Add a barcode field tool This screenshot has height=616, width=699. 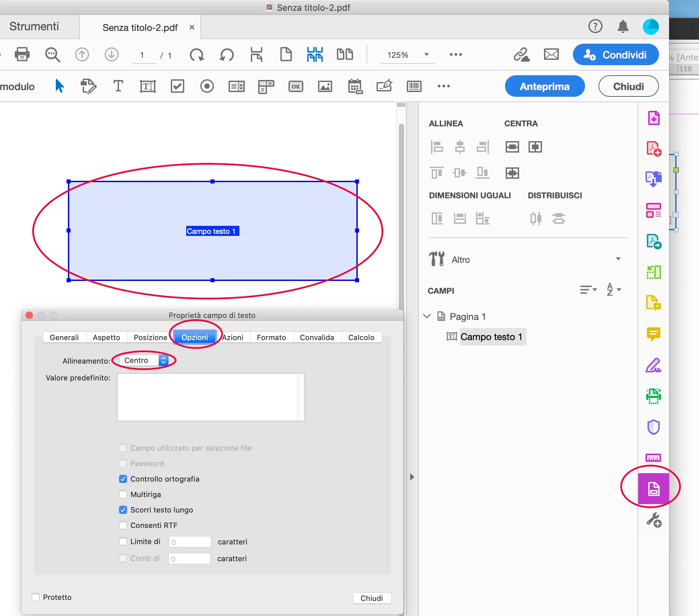[414, 86]
